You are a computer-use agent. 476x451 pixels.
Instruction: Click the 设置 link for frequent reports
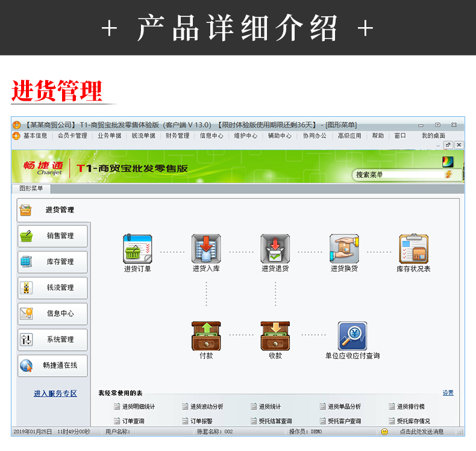[448, 393]
